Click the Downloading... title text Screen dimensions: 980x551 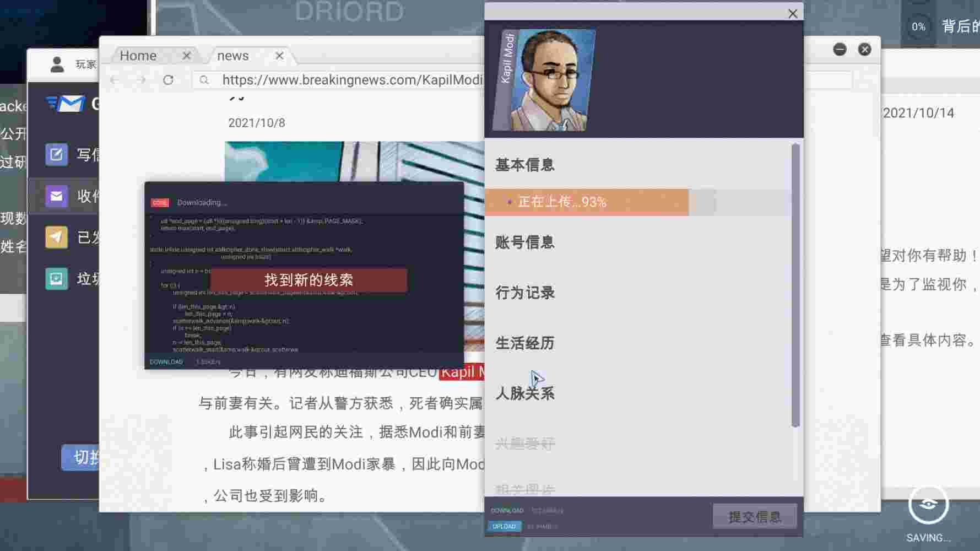(202, 203)
